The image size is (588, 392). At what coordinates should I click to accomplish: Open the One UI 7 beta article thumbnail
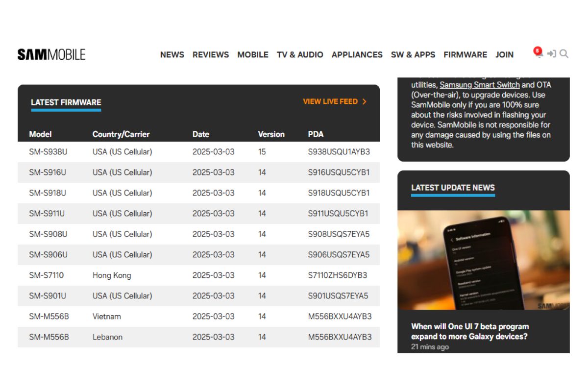(x=483, y=260)
